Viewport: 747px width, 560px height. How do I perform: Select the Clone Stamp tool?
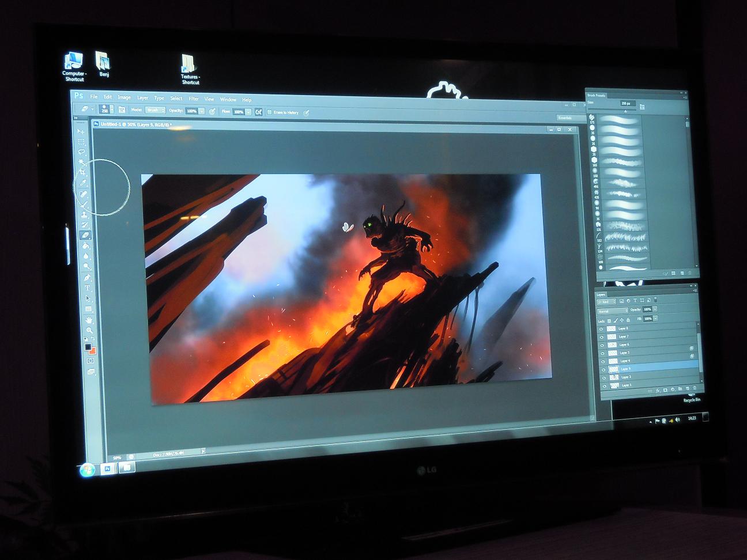(x=84, y=214)
